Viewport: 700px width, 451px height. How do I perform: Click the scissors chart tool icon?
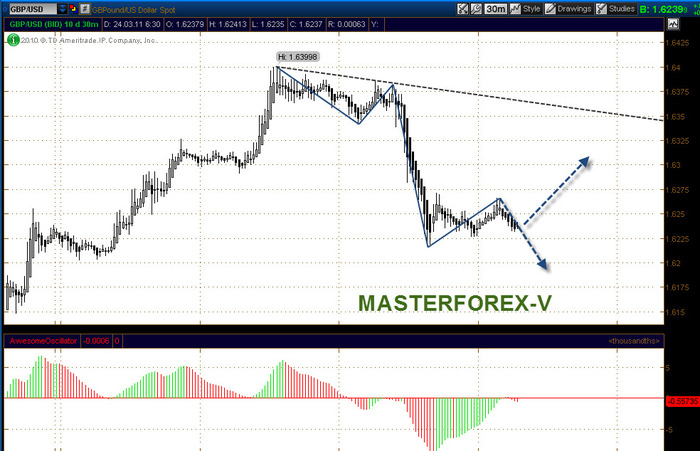[462, 9]
